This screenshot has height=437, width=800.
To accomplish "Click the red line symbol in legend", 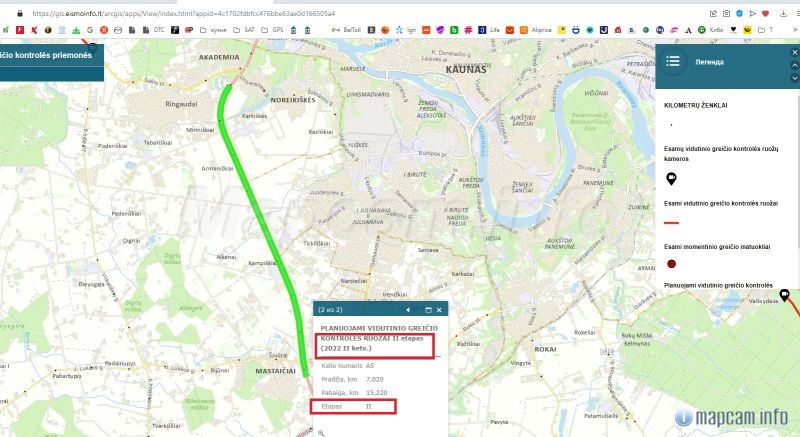I will click(x=672, y=222).
